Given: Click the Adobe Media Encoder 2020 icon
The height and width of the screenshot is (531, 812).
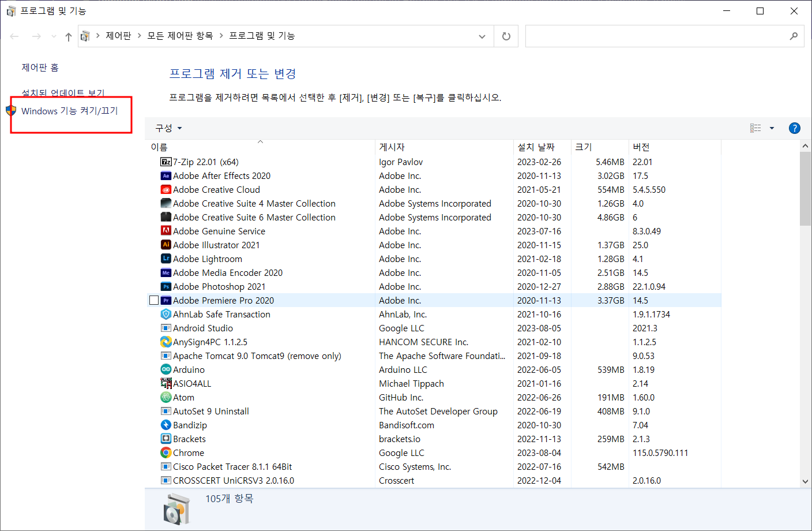Looking at the screenshot, I should (x=166, y=272).
